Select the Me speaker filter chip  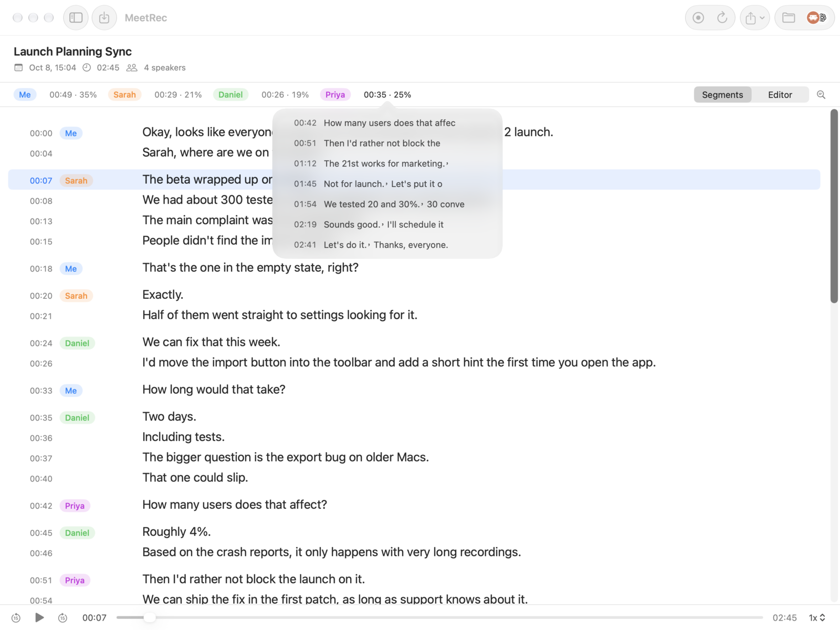click(x=25, y=94)
